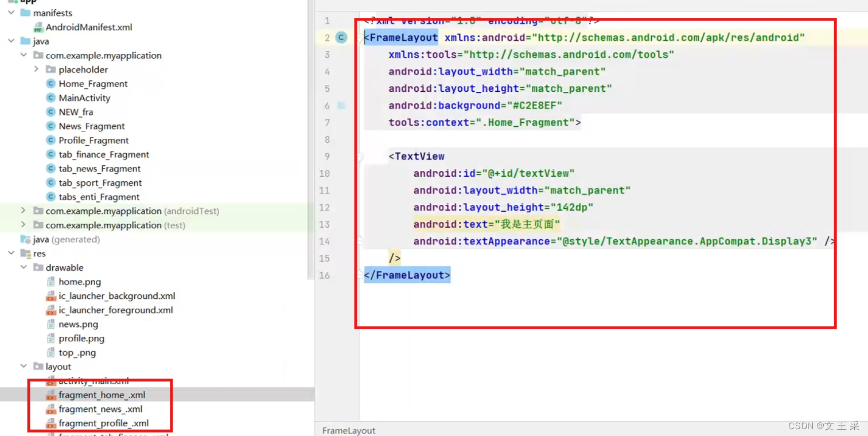Place cursor on android:text line 13
868x436 pixels.
pos(486,224)
